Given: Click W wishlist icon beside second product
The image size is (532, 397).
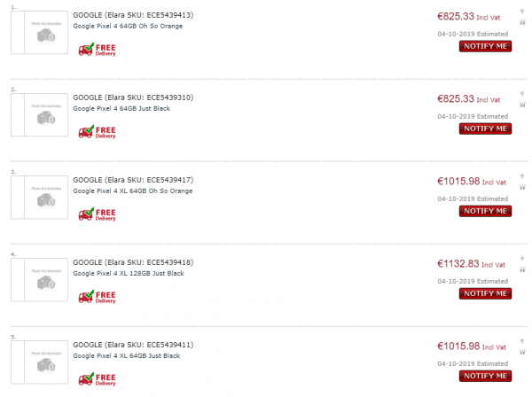Looking at the screenshot, I should [522, 105].
